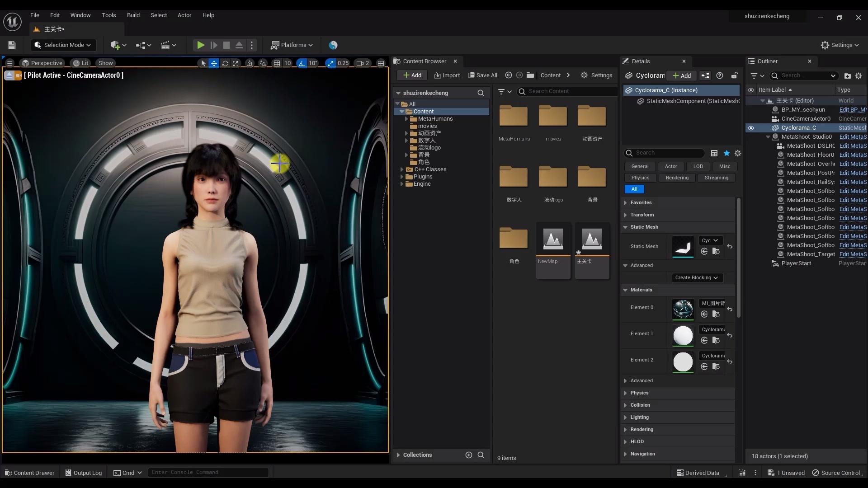Click Element 0 material thumbnail swatch
The width and height of the screenshot is (868, 488).
pos(683,310)
